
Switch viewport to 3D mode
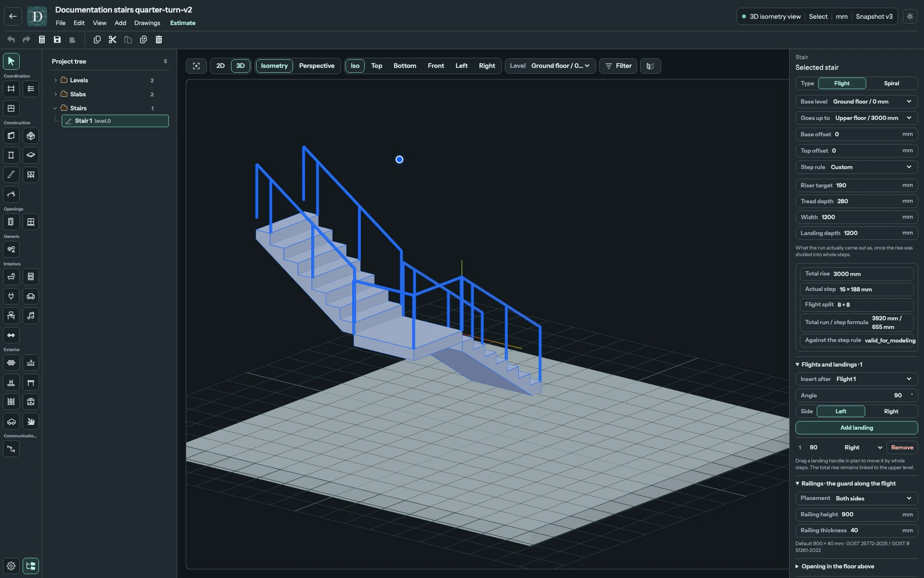[241, 66]
